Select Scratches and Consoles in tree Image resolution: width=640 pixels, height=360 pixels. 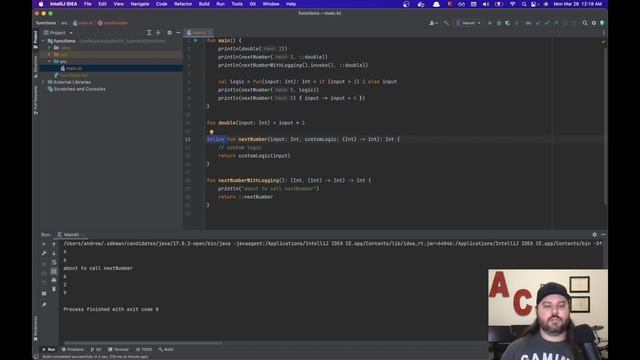(80, 89)
